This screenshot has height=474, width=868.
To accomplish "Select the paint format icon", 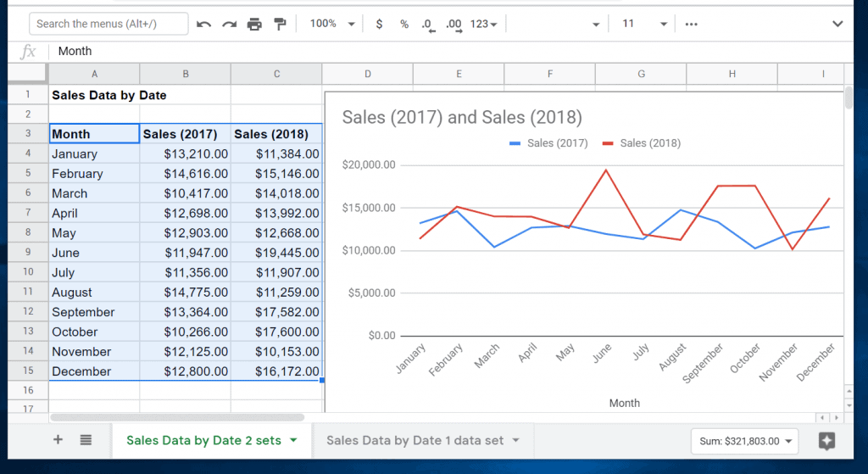I will [280, 24].
